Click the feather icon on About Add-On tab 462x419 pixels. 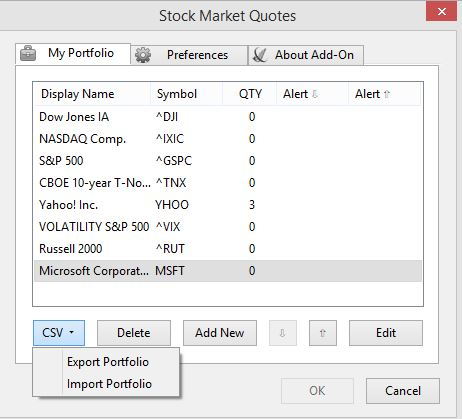click(260, 55)
